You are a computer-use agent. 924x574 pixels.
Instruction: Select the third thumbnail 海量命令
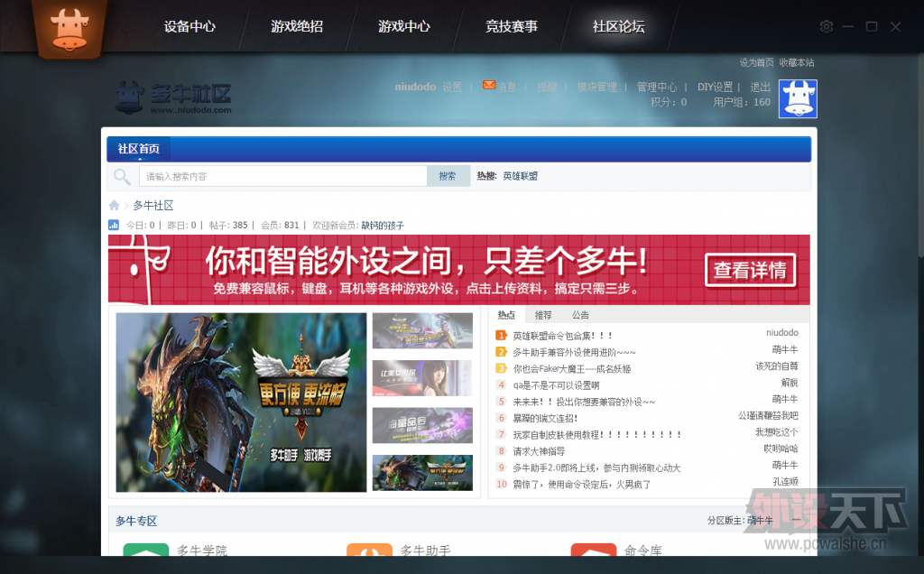pos(422,425)
